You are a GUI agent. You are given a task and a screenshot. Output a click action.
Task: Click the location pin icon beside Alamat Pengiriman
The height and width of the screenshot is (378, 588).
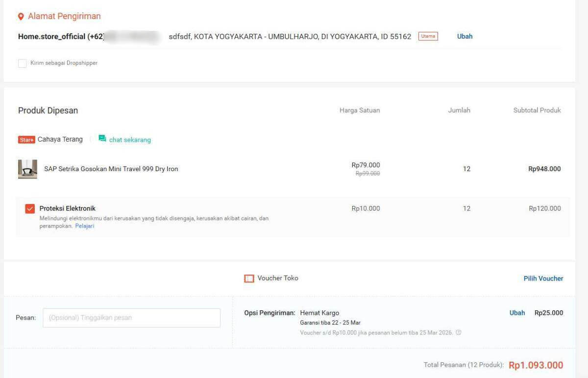click(21, 17)
